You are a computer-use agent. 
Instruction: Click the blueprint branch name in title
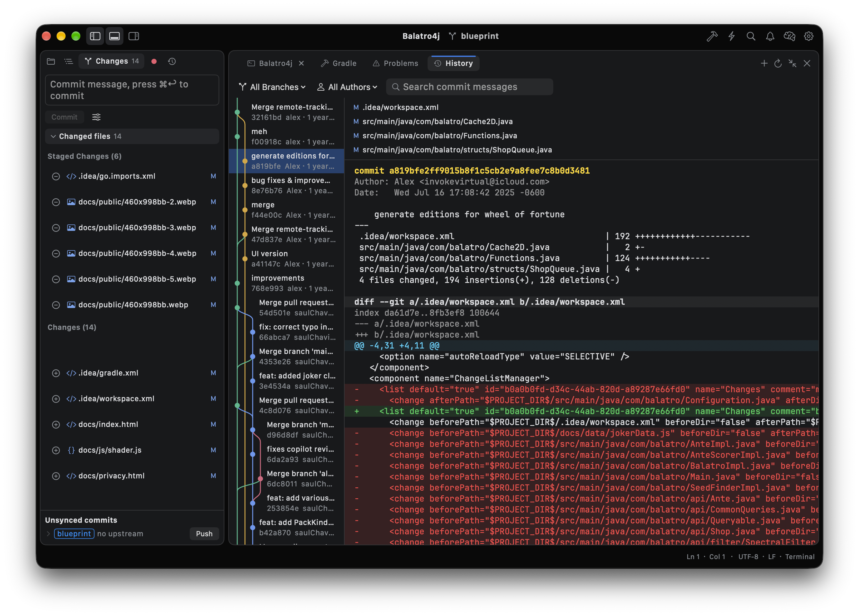coord(480,36)
